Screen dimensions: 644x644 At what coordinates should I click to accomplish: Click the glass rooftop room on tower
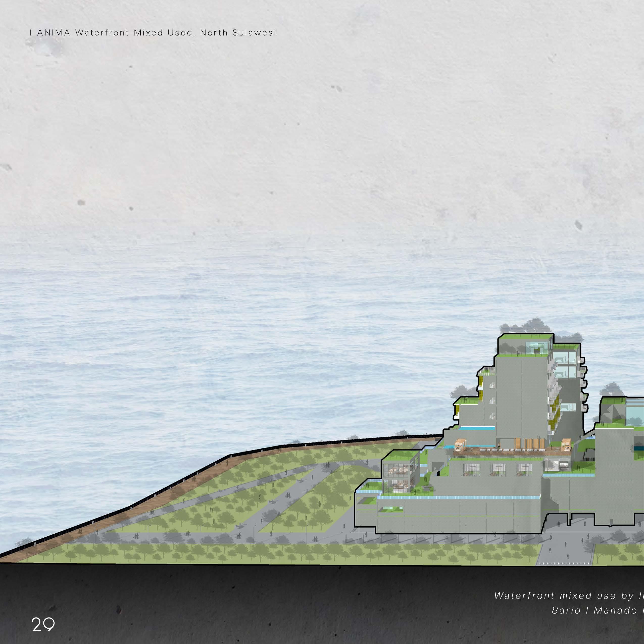click(537, 348)
